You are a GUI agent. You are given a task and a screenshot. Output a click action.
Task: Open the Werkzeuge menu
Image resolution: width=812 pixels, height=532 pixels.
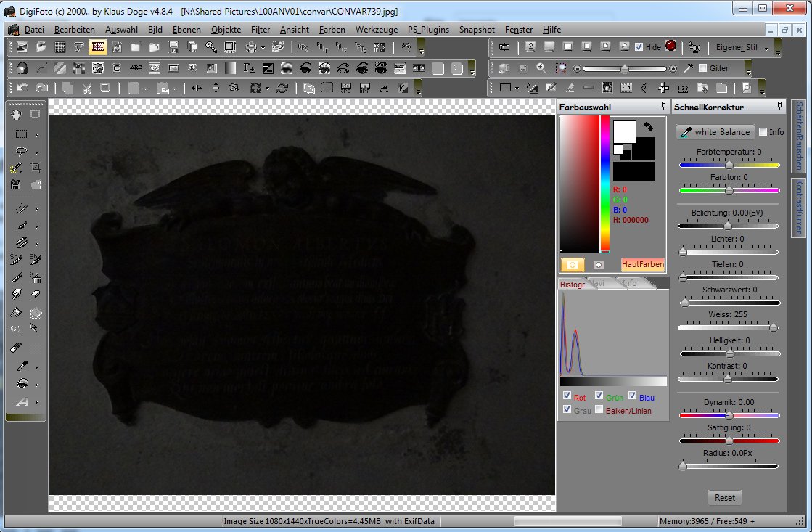376,30
